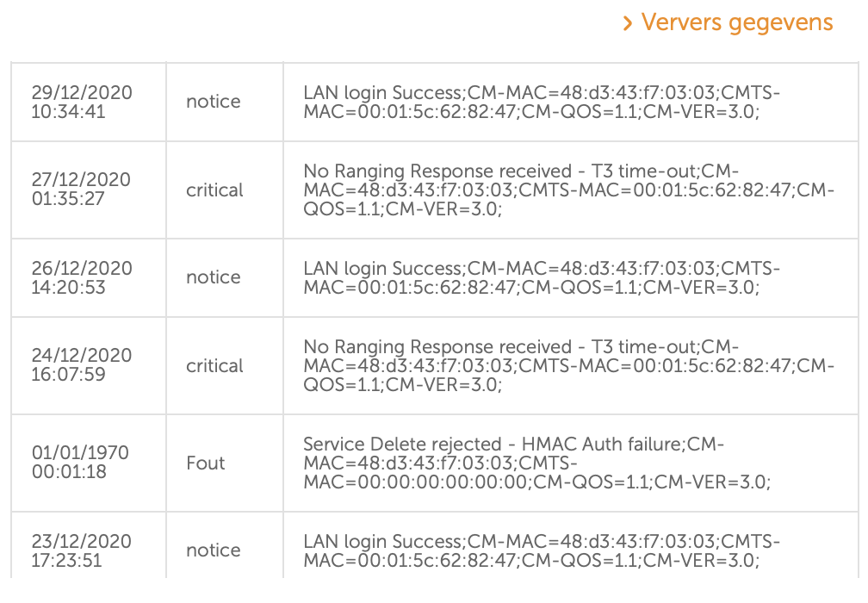Click the LAN login Success message from 26/12/2020
The image size is (868, 603).
[542, 277]
